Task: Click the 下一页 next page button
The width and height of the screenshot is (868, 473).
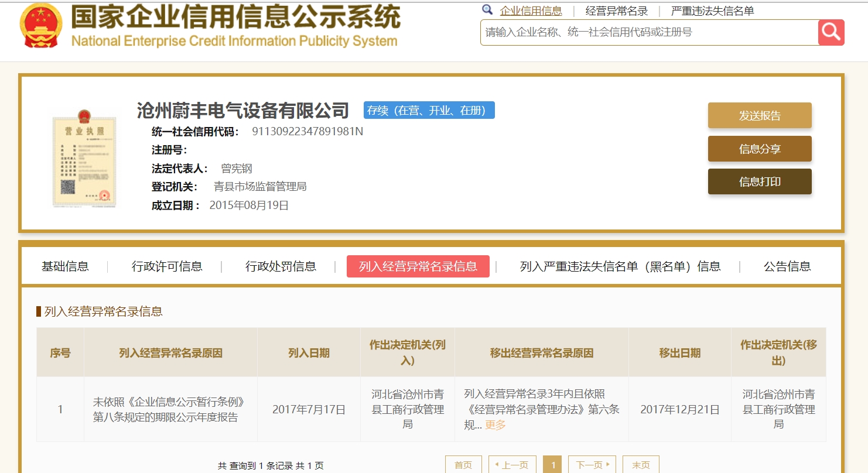Action: 592,465
